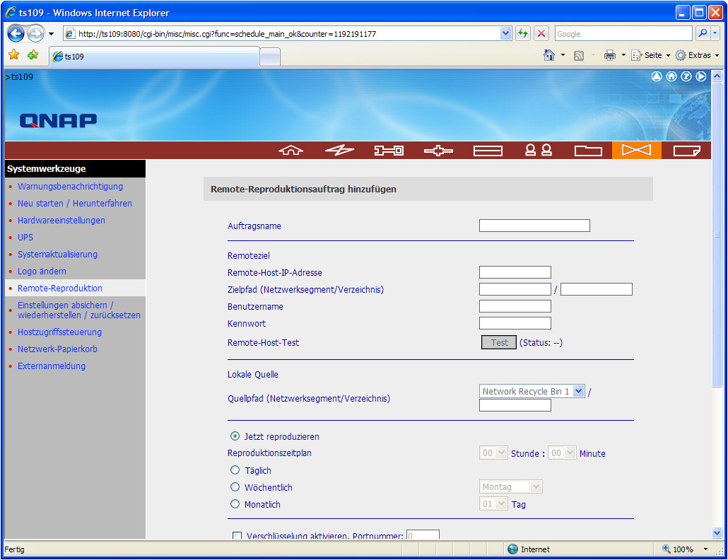This screenshot has height=560, width=728.
Task: Click the folder icon in the QNAP navigation bar
Action: [x=587, y=150]
